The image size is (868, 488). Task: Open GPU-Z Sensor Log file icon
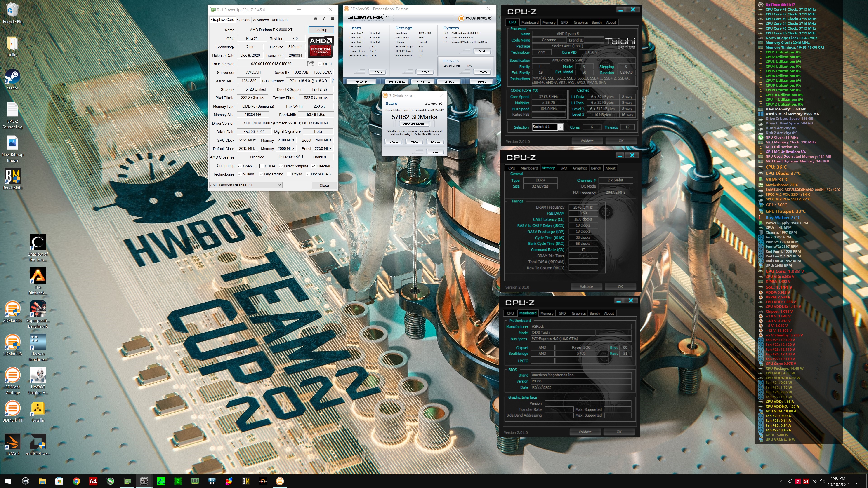tap(12, 115)
